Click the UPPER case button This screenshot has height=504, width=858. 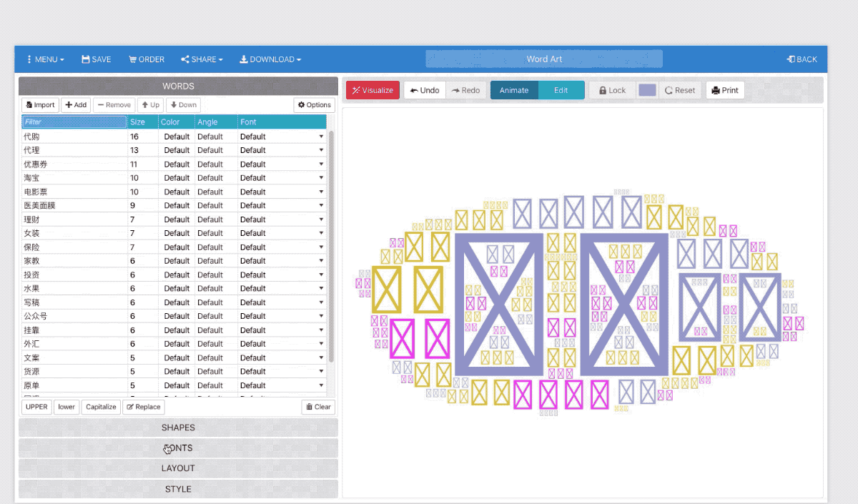(x=36, y=407)
